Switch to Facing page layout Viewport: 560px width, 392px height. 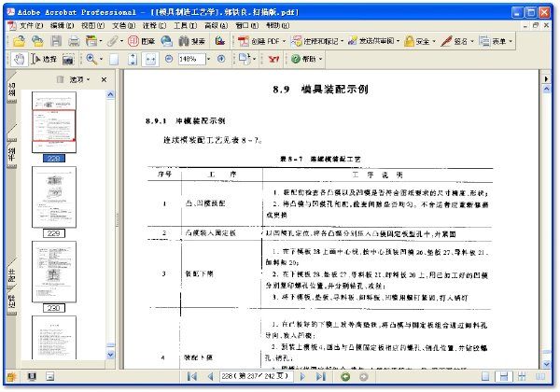(x=540, y=376)
